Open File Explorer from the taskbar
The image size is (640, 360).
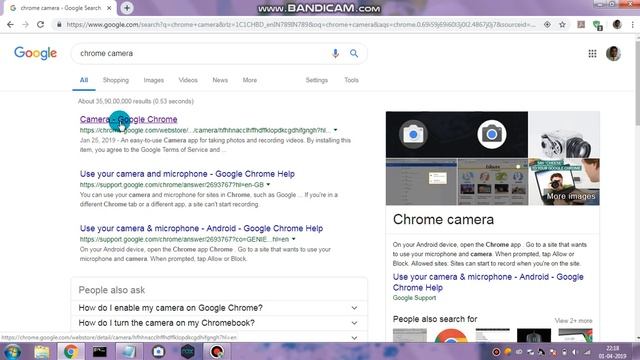[x=42, y=351]
